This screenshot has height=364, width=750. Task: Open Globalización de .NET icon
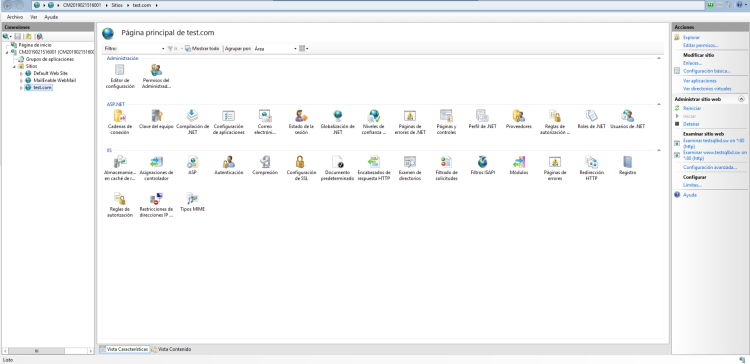(338, 122)
